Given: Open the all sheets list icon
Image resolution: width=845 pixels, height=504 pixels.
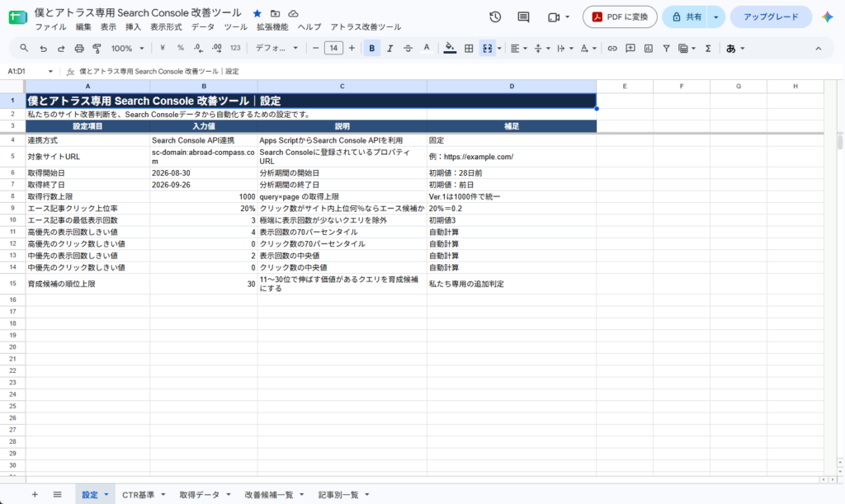Looking at the screenshot, I should (x=57, y=494).
